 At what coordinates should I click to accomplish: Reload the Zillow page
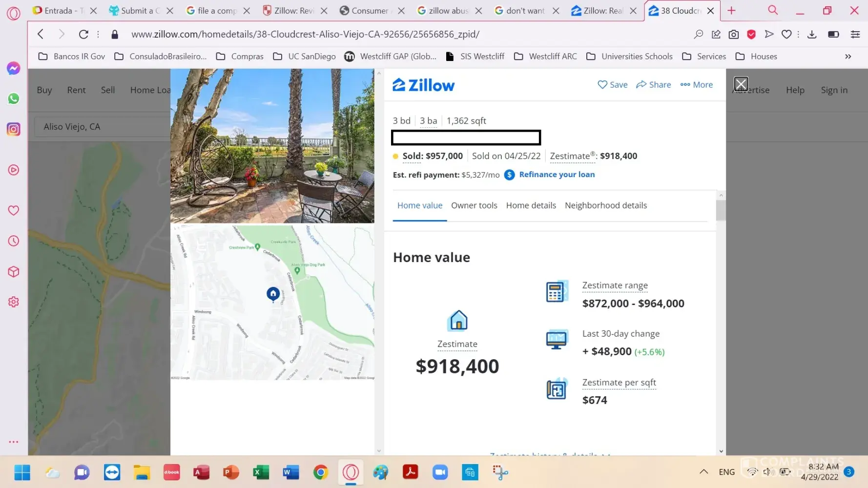(83, 34)
